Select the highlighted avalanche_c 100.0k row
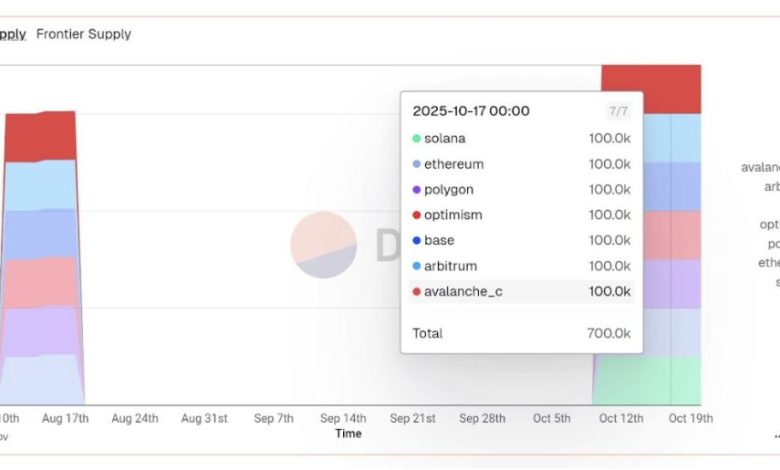The width and height of the screenshot is (780, 470). (x=521, y=292)
